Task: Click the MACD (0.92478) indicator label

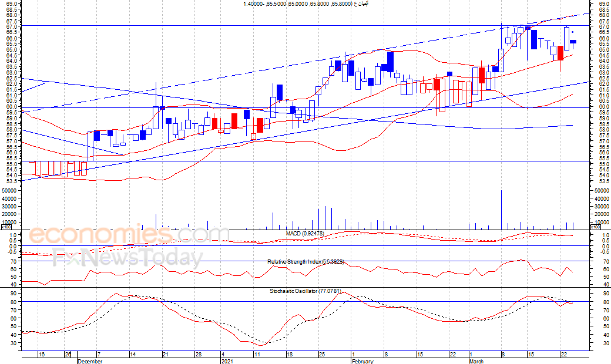Action: pyautogui.click(x=305, y=233)
